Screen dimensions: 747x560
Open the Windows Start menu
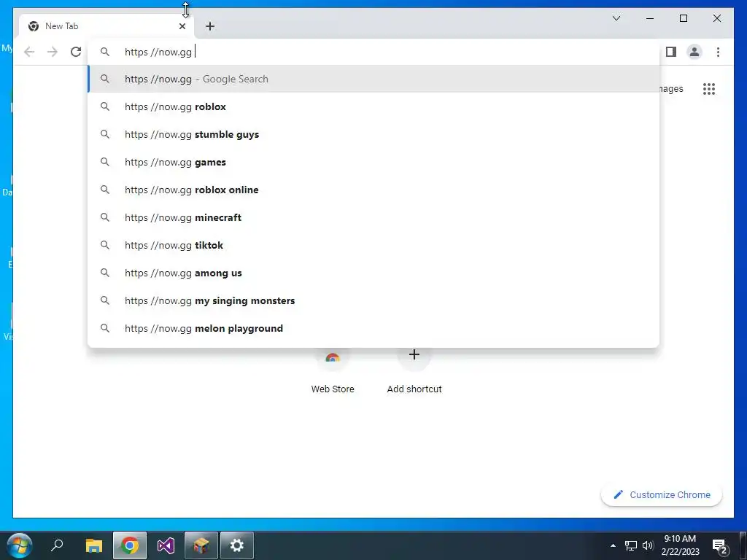coord(20,545)
